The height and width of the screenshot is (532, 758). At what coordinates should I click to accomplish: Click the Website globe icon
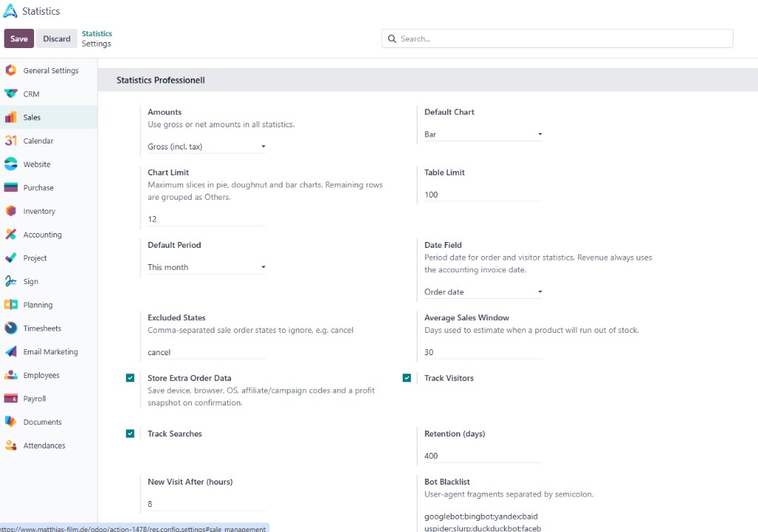click(10, 164)
